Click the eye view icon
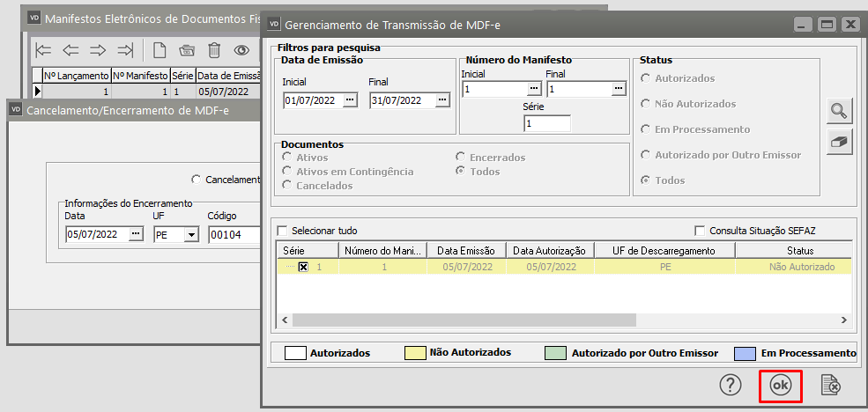 (241, 50)
